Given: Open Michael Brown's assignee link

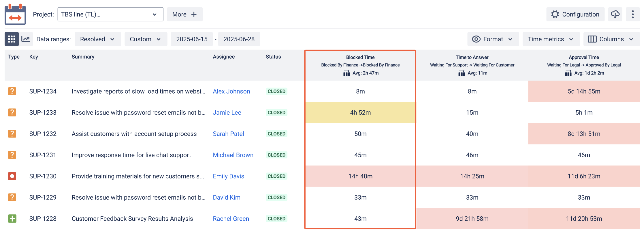Looking at the screenshot, I should pos(233,155).
